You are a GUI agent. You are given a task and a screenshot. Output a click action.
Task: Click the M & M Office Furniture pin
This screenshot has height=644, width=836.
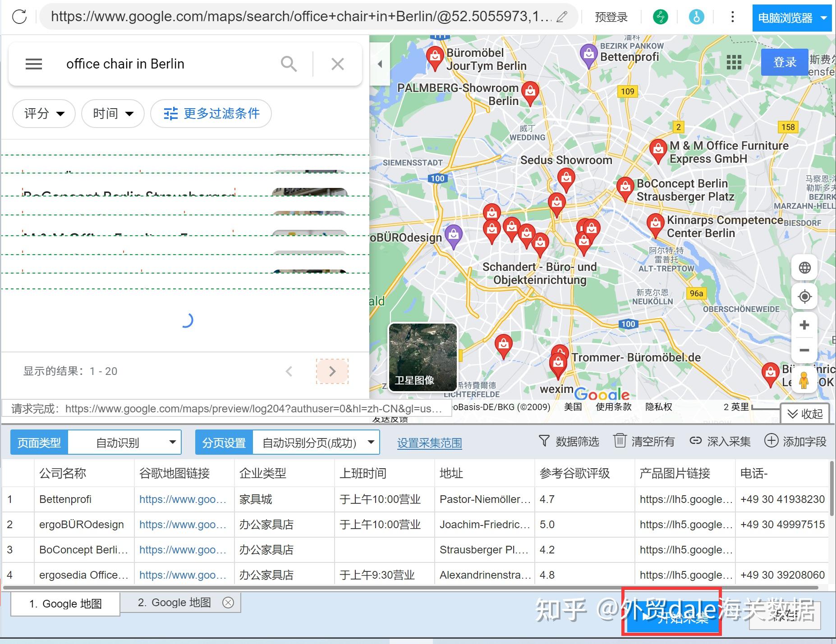658,151
